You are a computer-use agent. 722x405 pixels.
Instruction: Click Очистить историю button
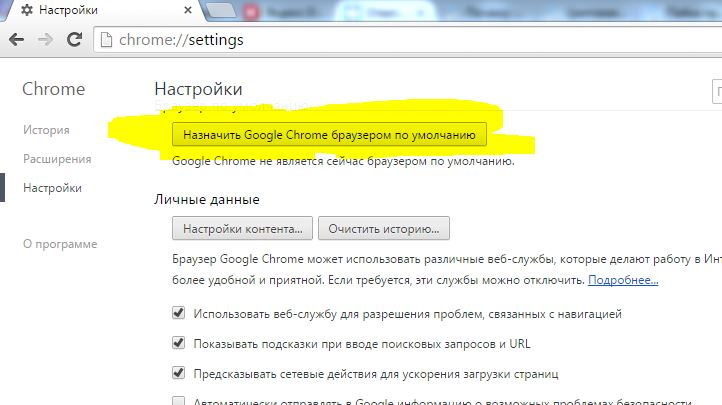(x=384, y=228)
